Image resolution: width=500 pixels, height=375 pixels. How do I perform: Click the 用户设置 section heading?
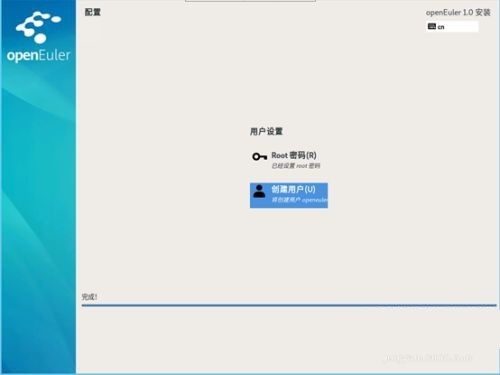coord(266,131)
